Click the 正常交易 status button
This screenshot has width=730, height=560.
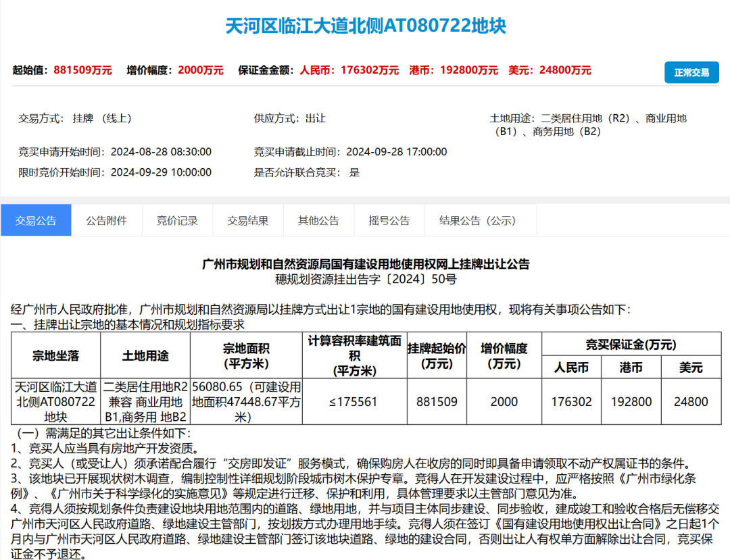pos(691,72)
